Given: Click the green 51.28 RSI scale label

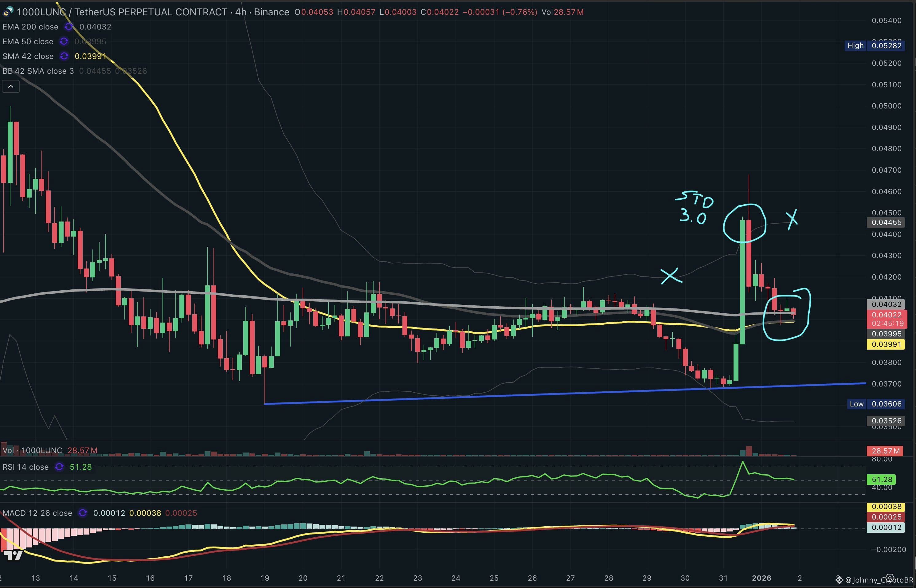Looking at the screenshot, I should click(882, 479).
